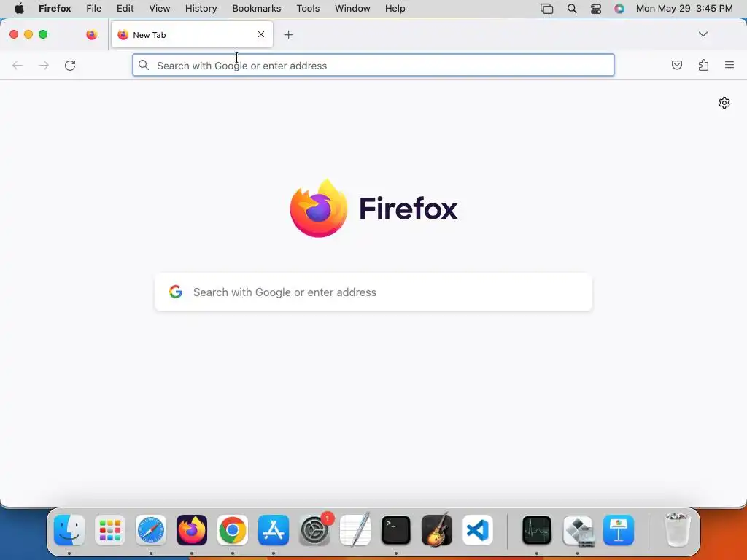Open the Save to Pocket icon
Screen dimensions: 747x560
coord(676,65)
